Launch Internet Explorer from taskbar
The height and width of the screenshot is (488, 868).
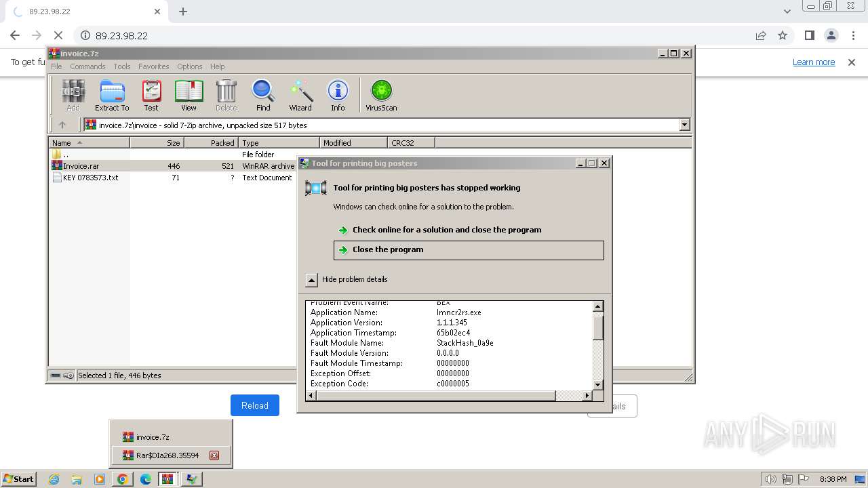(x=54, y=479)
